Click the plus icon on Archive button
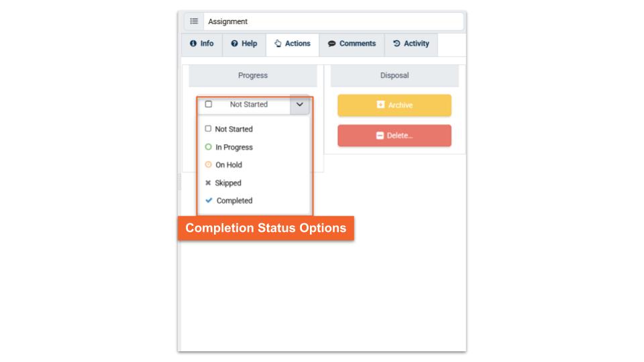 [380, 105]
